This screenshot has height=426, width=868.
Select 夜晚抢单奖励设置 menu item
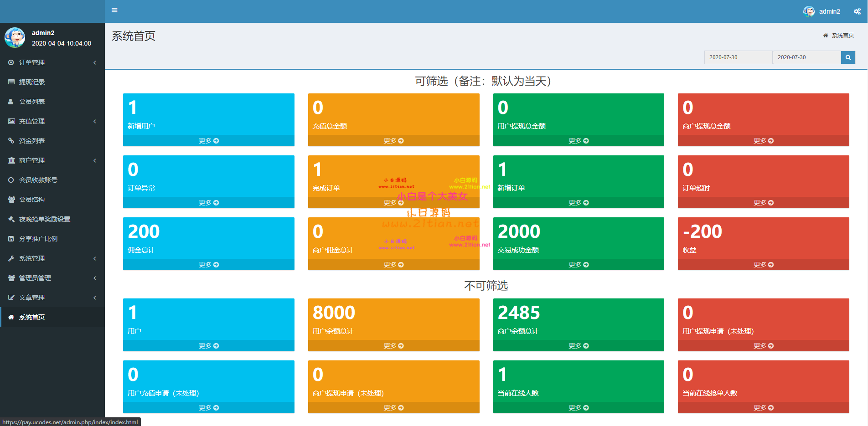click(45, 219)
